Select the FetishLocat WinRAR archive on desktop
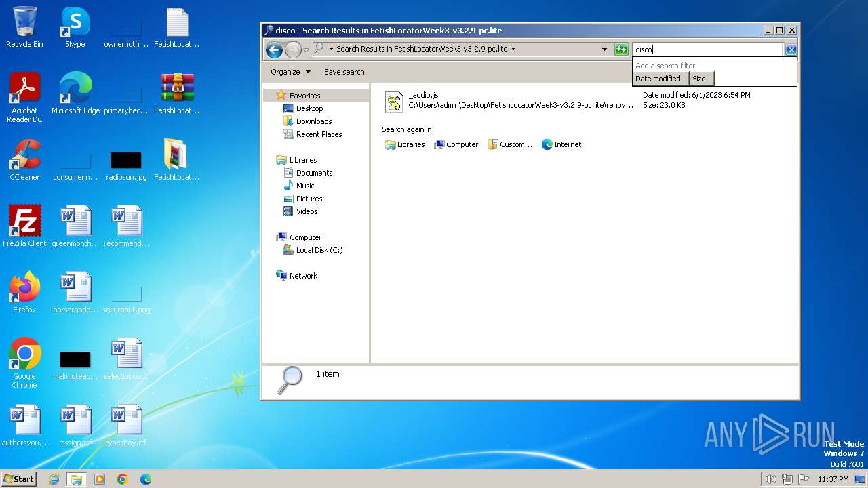The height and width of the screenshot is (488, 868). 177,94
